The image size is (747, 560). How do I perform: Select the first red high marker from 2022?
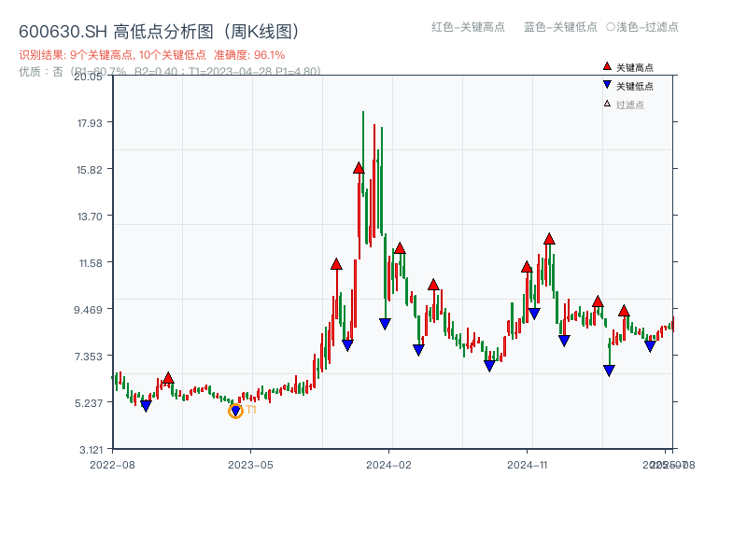point(168,375)
